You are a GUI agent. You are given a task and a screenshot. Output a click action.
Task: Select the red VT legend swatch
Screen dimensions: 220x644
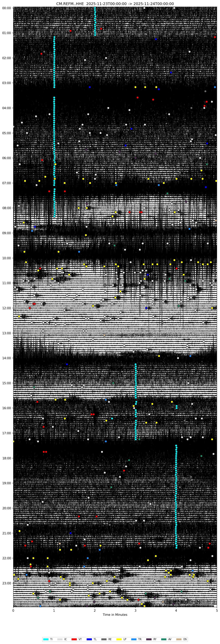coord(74,639)
